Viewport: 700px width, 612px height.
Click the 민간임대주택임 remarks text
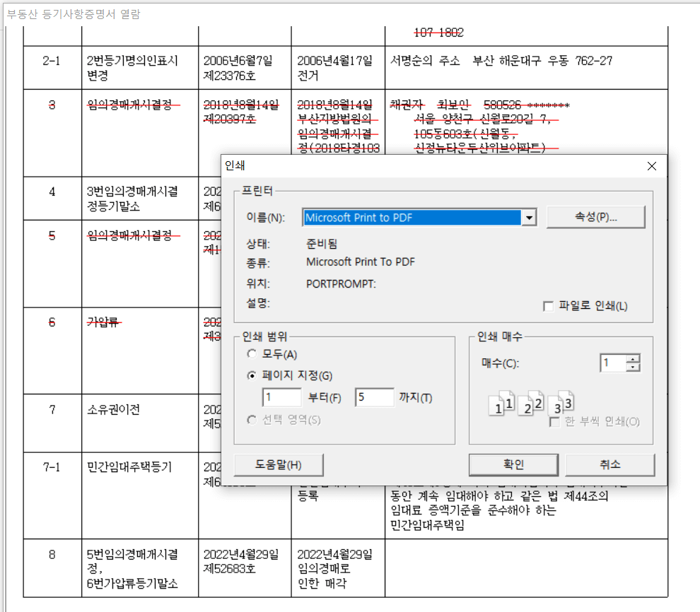pyautogui.click(x=427, y=525)
